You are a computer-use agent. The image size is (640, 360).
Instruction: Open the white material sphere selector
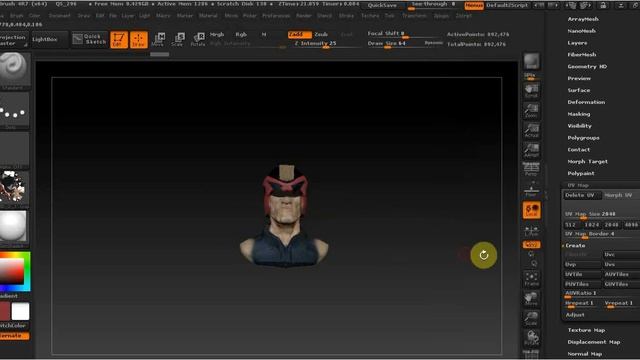(x=14, y=227)
